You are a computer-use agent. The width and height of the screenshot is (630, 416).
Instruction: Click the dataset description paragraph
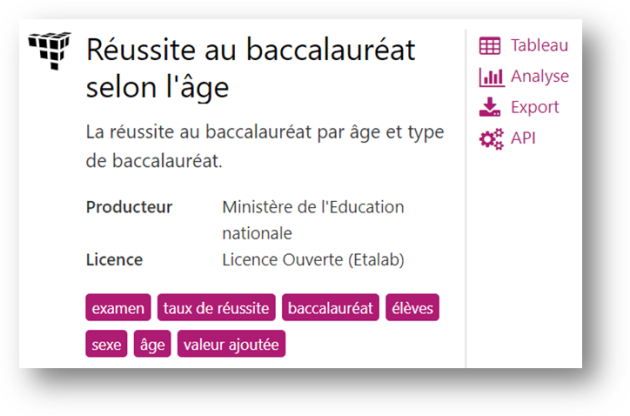[x=264, y=146]
